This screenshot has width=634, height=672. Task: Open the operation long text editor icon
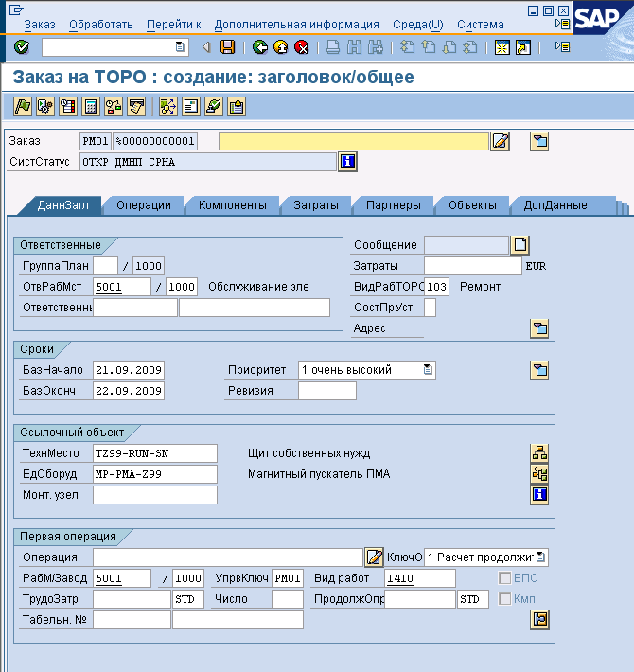click(374, 557)
